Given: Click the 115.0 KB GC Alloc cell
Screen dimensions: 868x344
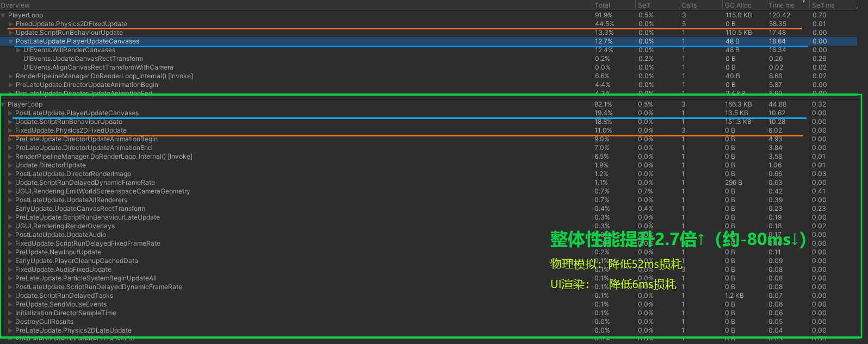Looking at the screenshot, I should (739, 15).
